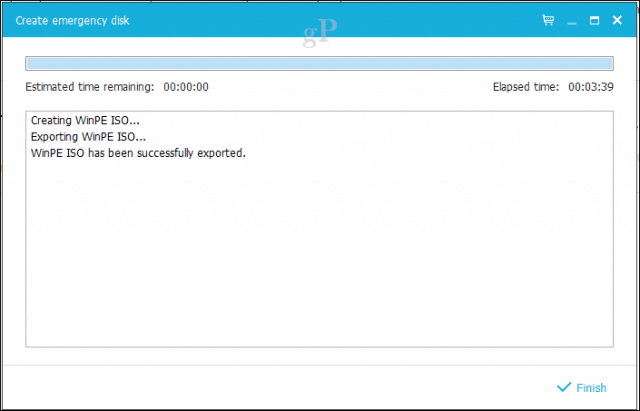Click the Estimated time remaining value 00:00:00

[186, 87]
